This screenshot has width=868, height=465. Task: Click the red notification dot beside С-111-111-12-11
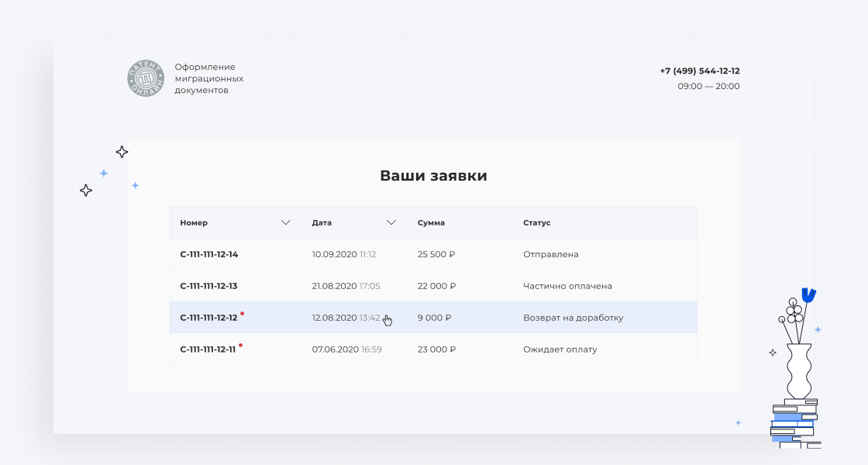[x=241, y=344]
